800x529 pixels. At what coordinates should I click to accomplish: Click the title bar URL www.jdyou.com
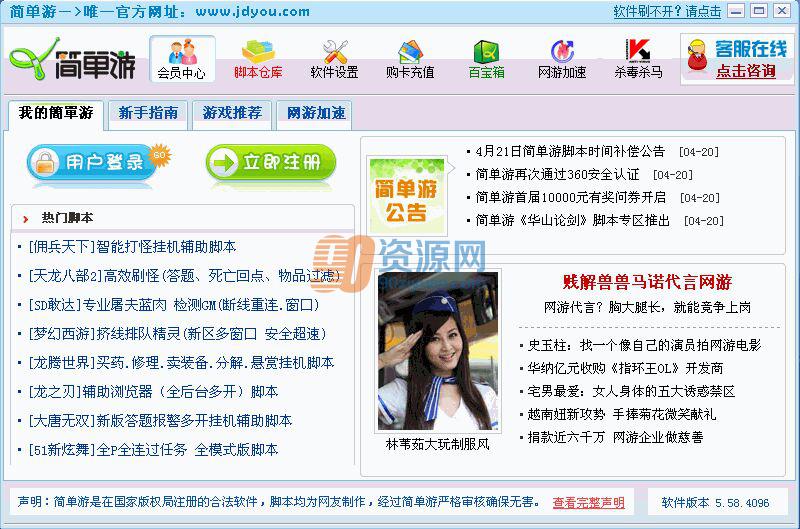pyautogui.click(x=253, y=12)
